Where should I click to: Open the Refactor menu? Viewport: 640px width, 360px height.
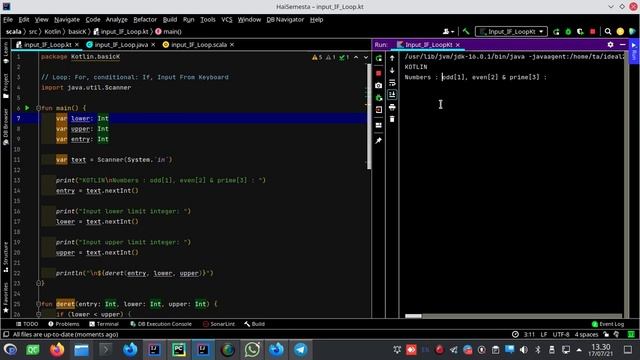pyautogui.click(x=145, y=20)
